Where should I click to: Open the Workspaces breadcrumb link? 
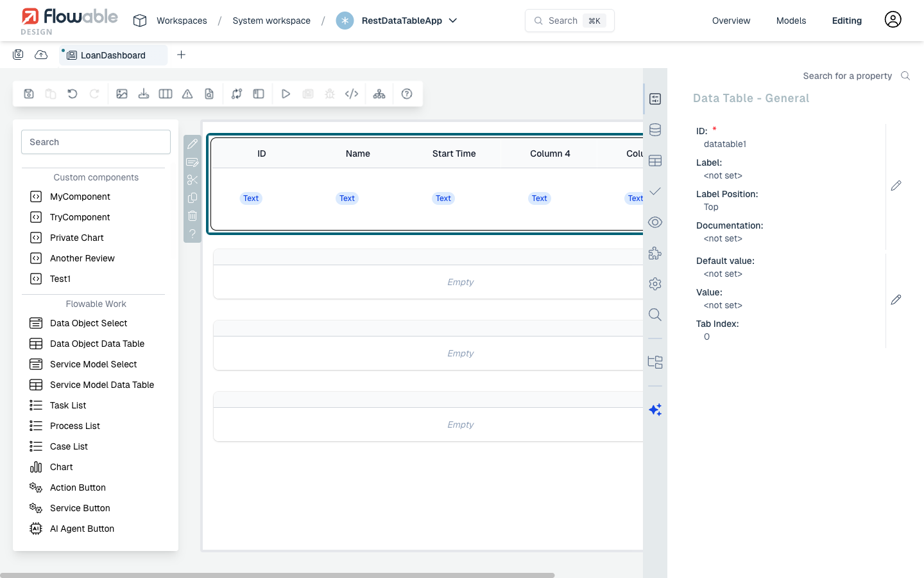pyautogui.click(x=181, y=21)
